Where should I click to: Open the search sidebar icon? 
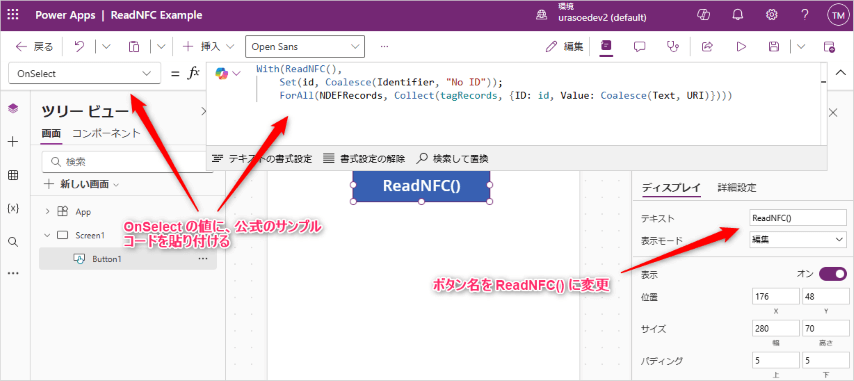coord(14,242)
